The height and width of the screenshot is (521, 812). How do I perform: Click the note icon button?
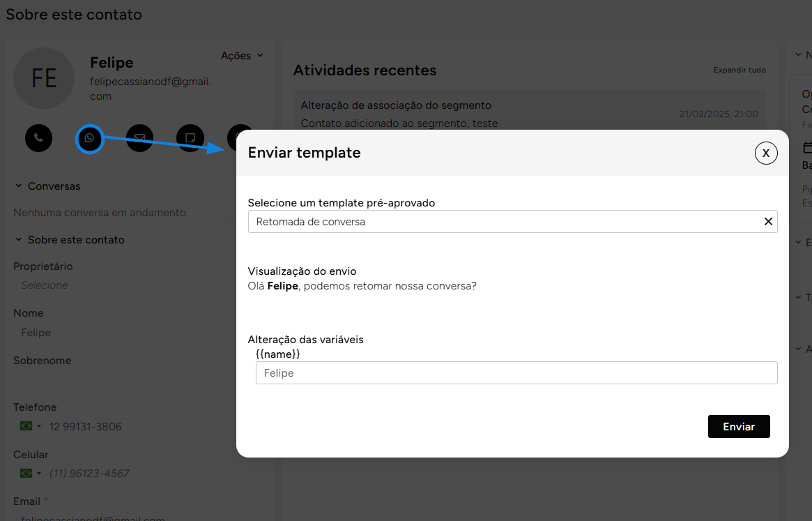pos(190,138)
